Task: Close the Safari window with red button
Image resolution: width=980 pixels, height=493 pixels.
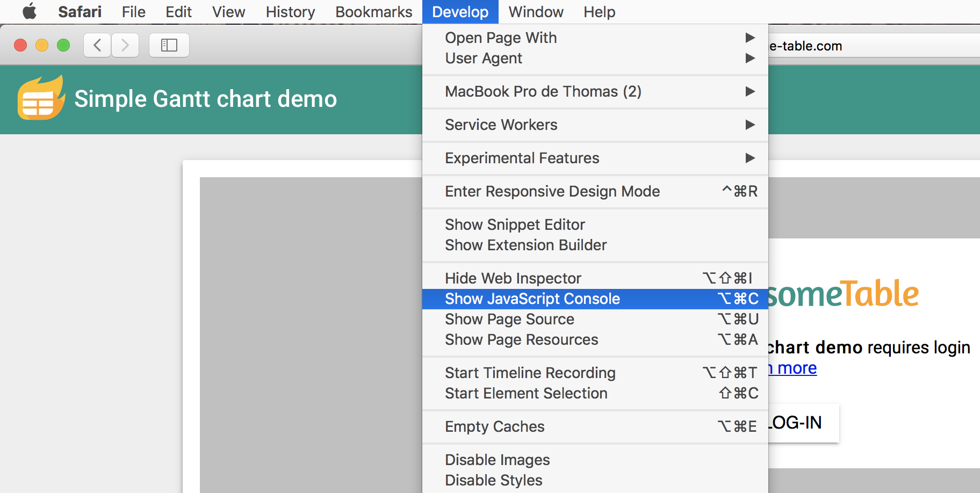Action: [20, 45]
